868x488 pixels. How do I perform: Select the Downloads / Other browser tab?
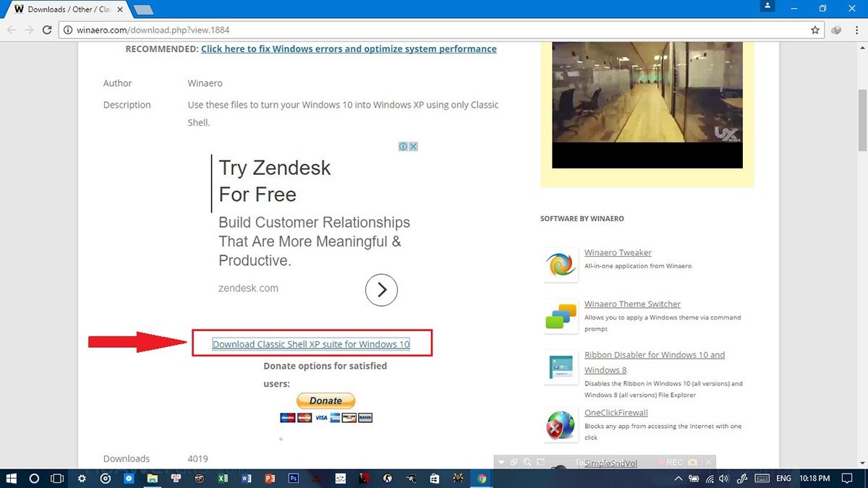click(x=68, y=9)
